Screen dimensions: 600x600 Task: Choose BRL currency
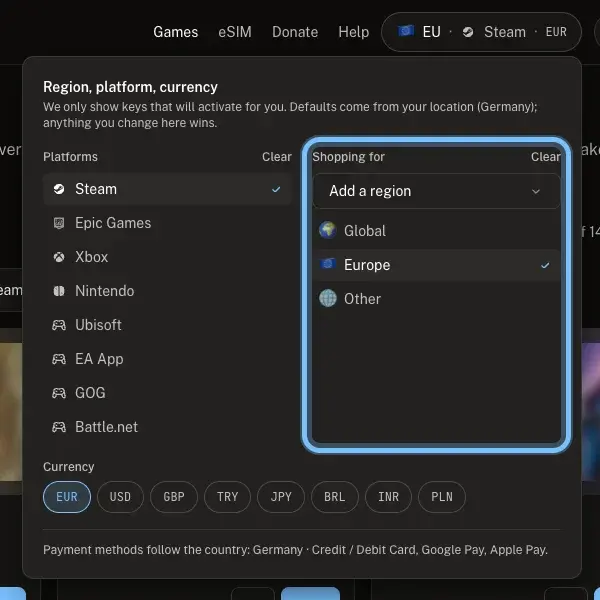[x=335, y=497]
